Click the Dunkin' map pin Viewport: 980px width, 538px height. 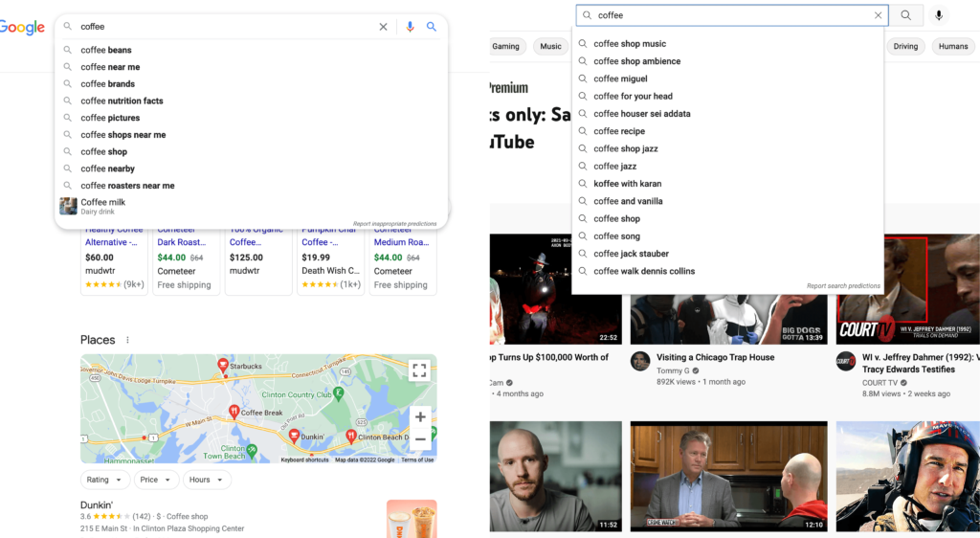coord(294,437)
